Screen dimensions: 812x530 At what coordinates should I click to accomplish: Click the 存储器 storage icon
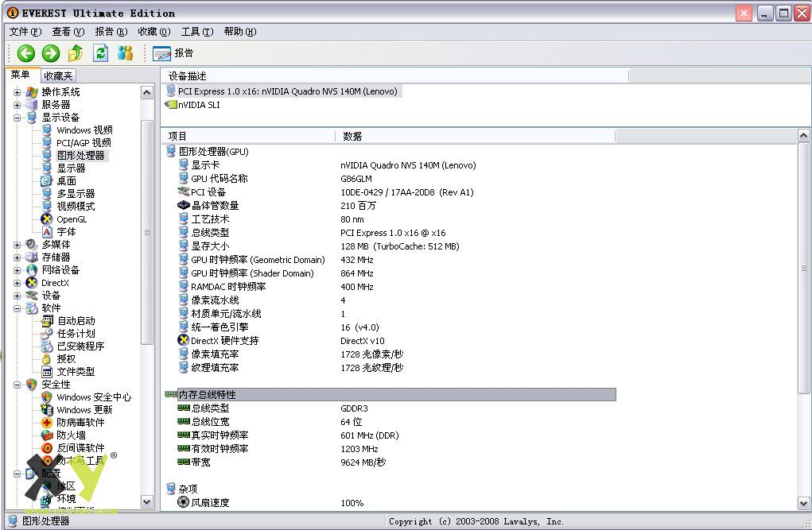tap(32, 257)
